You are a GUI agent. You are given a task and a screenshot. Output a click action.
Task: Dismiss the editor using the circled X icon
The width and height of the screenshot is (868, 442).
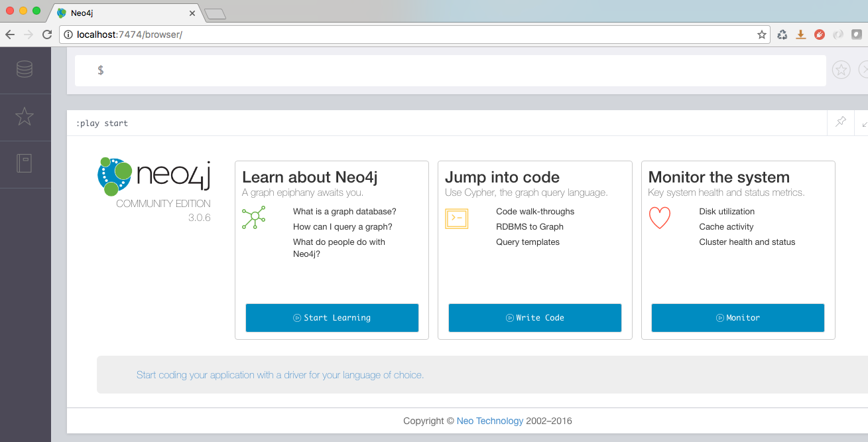864,69
